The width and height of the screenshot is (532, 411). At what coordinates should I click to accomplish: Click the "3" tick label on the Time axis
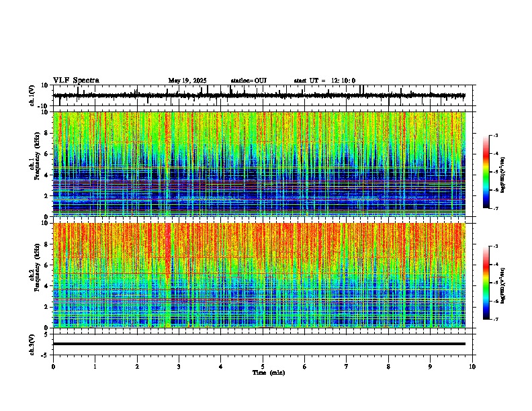tap(179, 367)
